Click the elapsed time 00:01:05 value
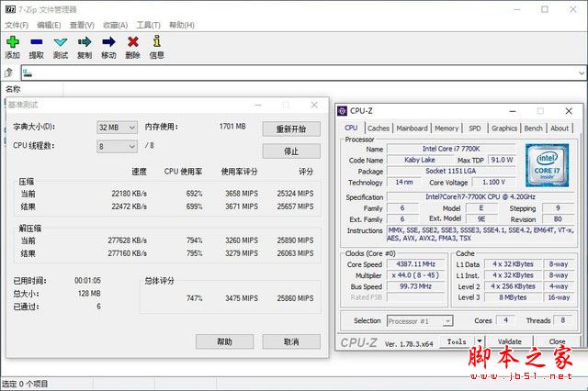The height and width of the screenshot is (391, 588). [x=87, y=281]
